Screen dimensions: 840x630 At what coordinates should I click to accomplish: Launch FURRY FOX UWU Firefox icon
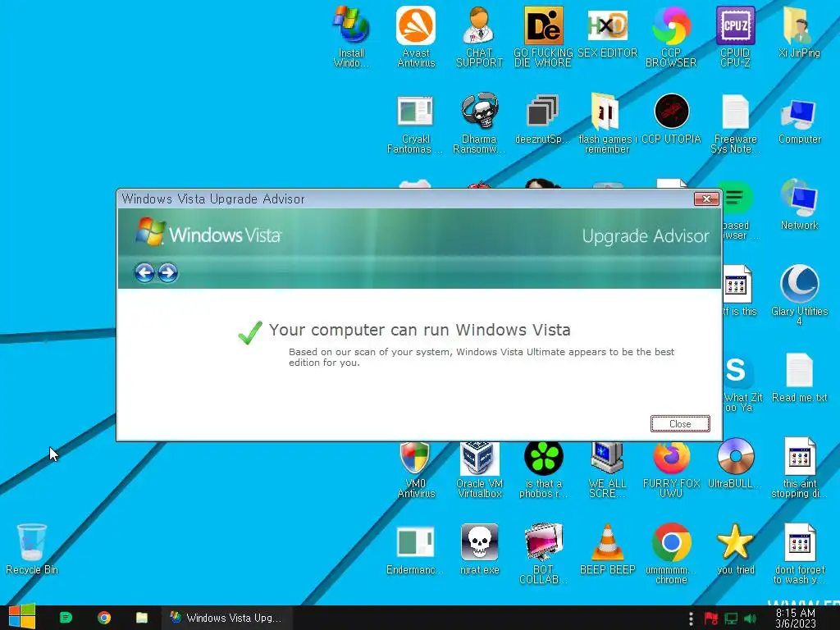tap(671, 468)
